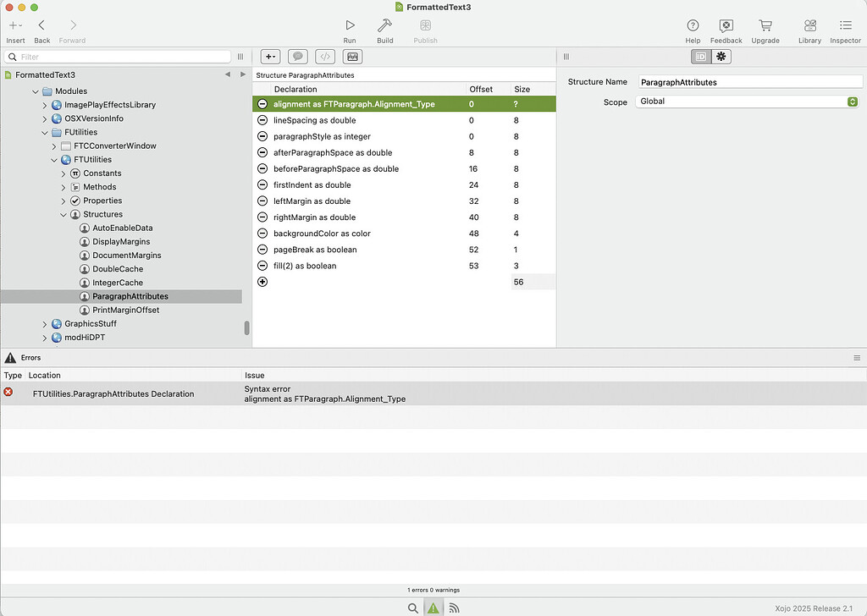Click the Upgrade cart icon
Screen dimensions: 867x616
765,26
